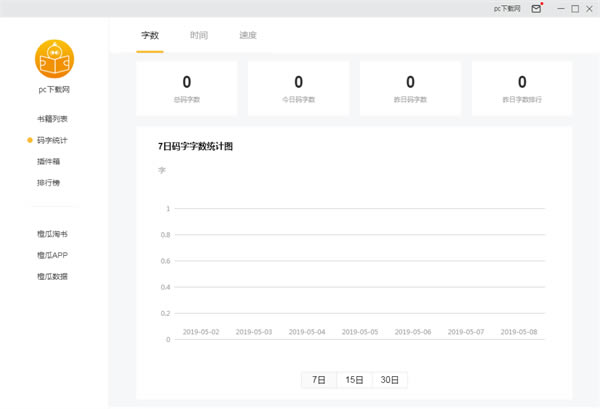Image resolution: width=600 pixels, height=409 pixels.
Task: Switch to the 速度 tab
Action: 248,35
